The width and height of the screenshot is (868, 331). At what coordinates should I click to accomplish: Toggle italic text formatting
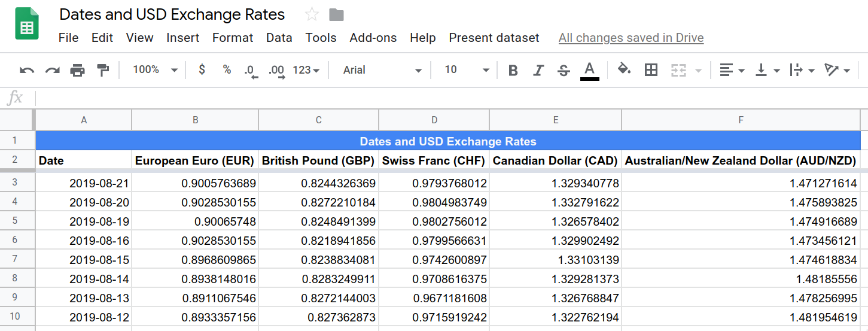(538, 70)
